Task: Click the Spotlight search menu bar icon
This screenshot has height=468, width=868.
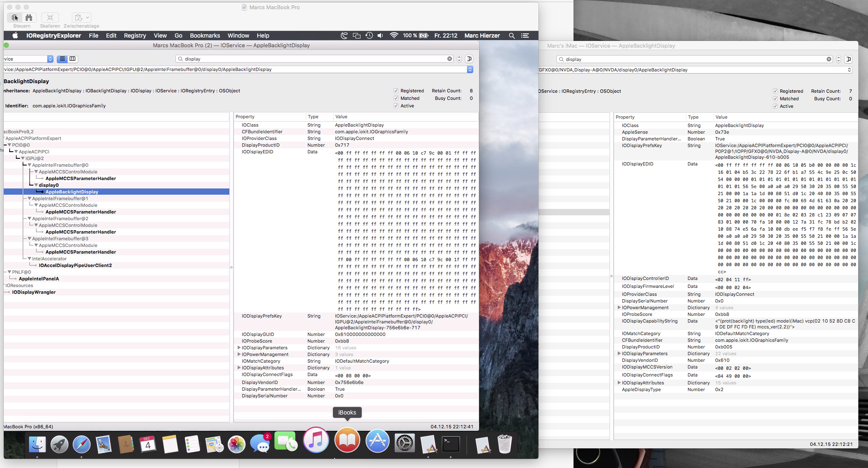Action: coord(512,36)
